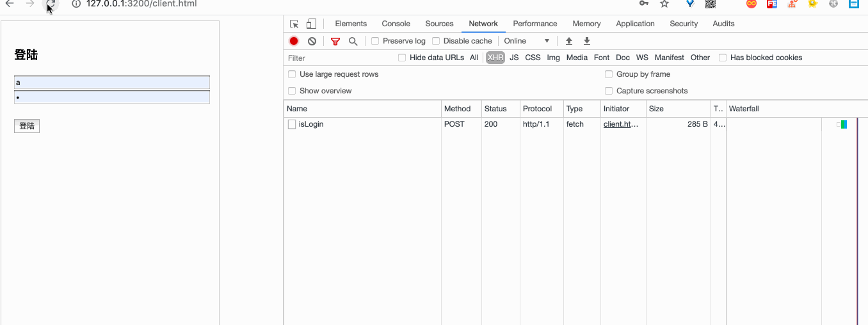Check the Disable cache option

tap(436, 41)
